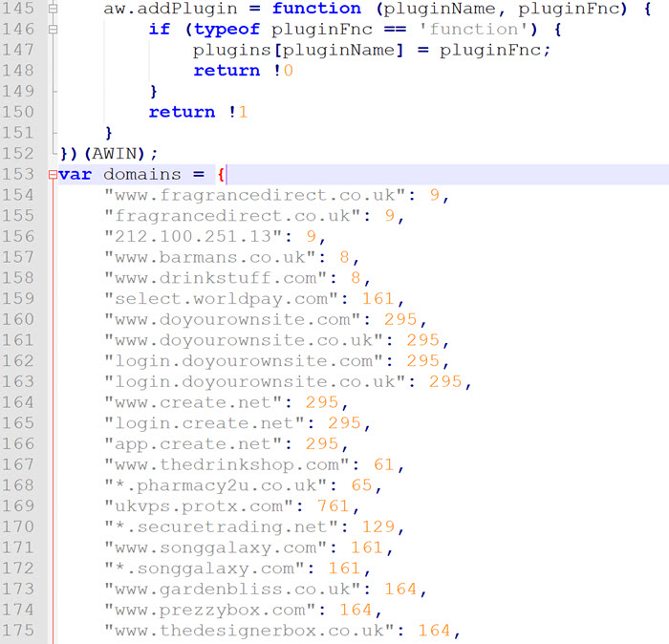
Task: Click "www.create.net" string
Action: coord(193,402)
